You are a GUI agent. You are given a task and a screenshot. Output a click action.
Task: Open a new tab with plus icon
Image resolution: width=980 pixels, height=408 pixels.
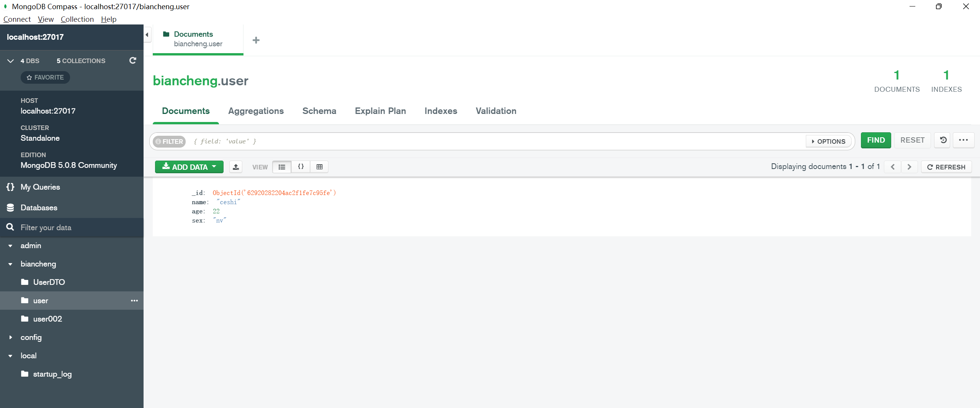[x=256, y=40]
